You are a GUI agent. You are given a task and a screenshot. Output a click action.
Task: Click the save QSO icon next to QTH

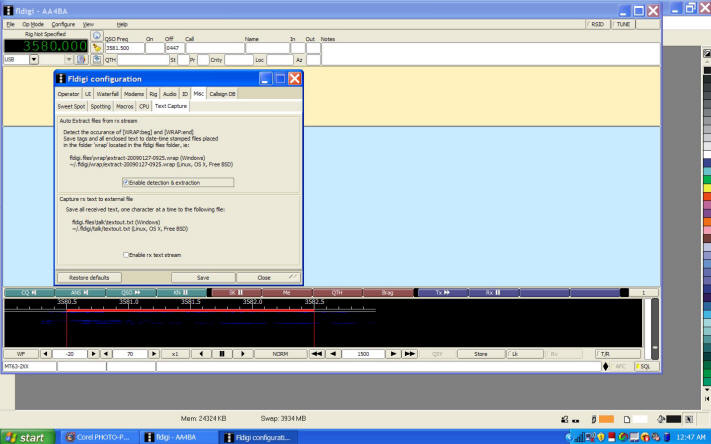(x=97, y=59)
